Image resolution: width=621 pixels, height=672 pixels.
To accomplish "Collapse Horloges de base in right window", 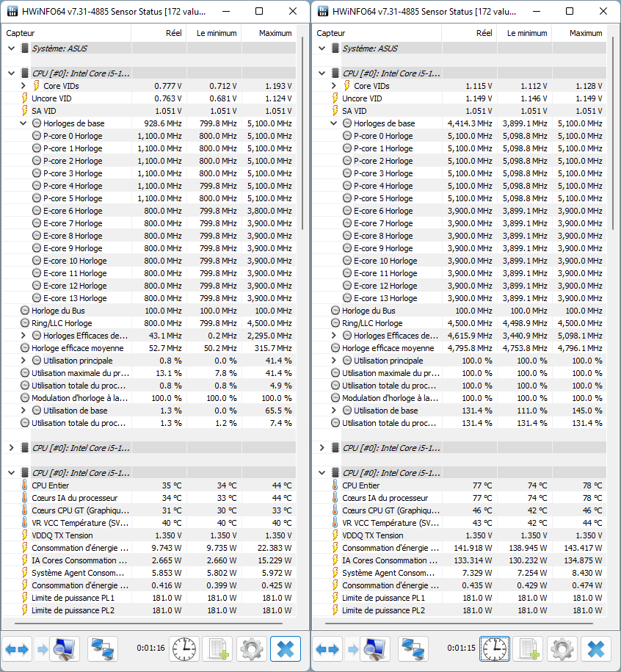I will click(335, 123).
